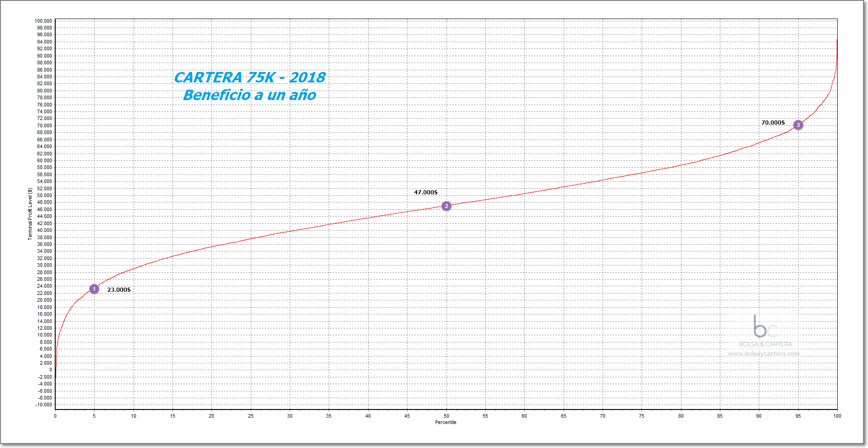Image resolution: width=868 pixels, height=448 pixels.
Task: Click the -6.000 y-axis tick label
Action: (x=45, y=391)
